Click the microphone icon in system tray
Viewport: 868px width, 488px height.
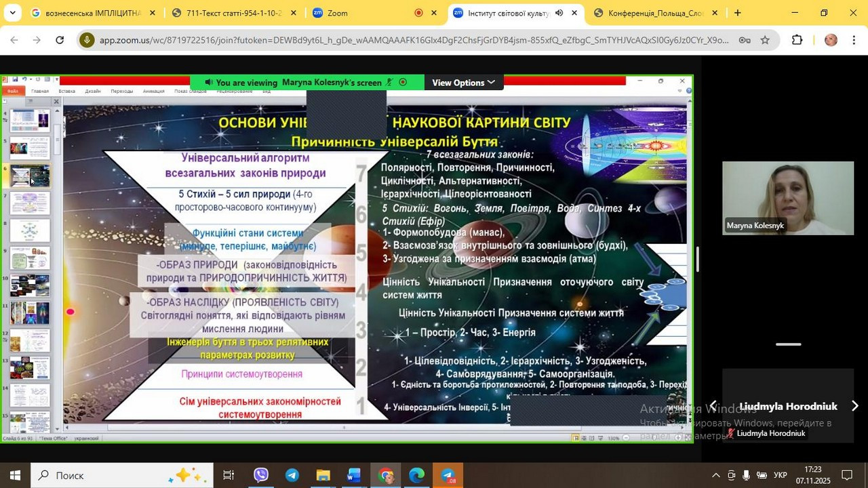(747, 475)
